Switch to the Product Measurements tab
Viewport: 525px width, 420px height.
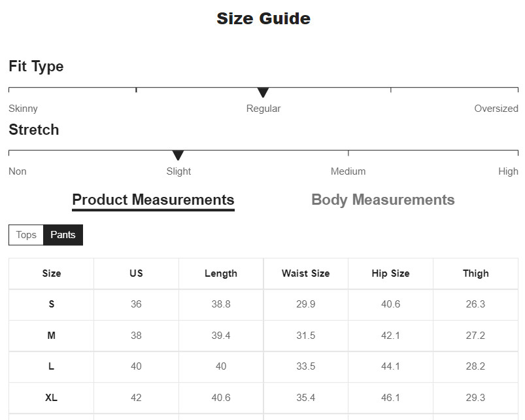click(153, 200)
